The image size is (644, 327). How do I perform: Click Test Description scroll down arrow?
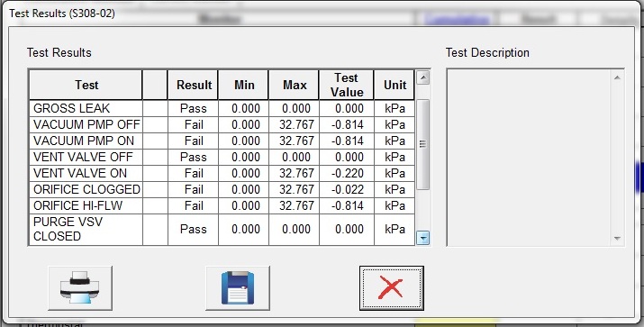tap(617, 238)
